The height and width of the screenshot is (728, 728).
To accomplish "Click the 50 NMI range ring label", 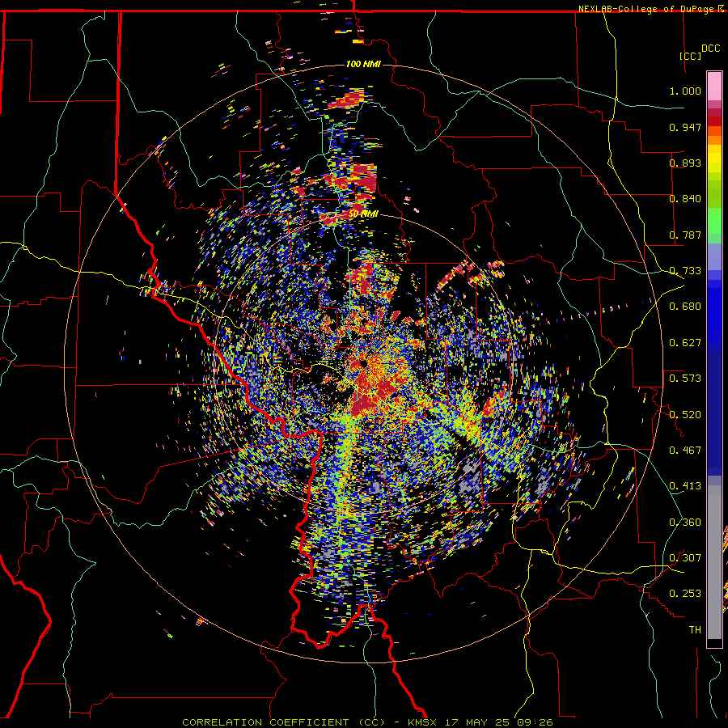I will click(363, 214).
